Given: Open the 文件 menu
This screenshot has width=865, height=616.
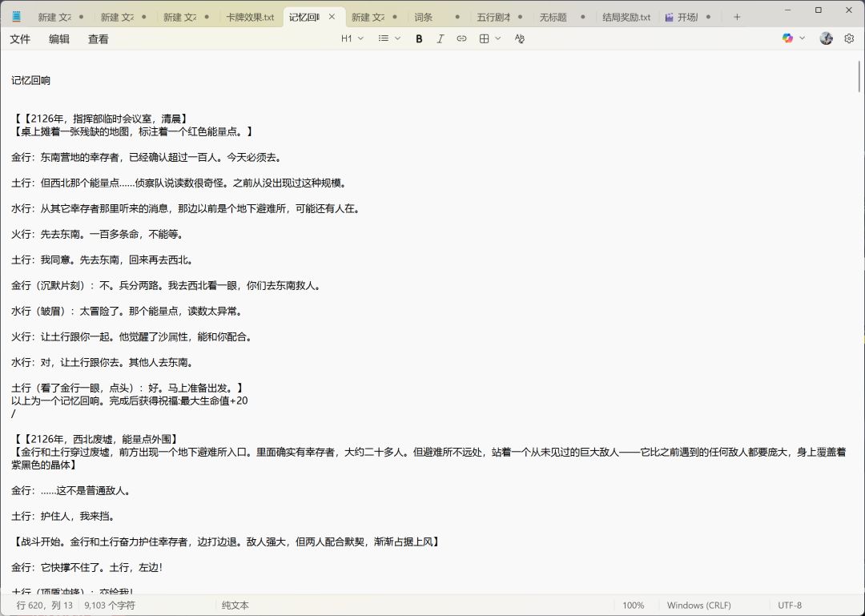Looking at the screenshot, I should [x=20, y=38].
